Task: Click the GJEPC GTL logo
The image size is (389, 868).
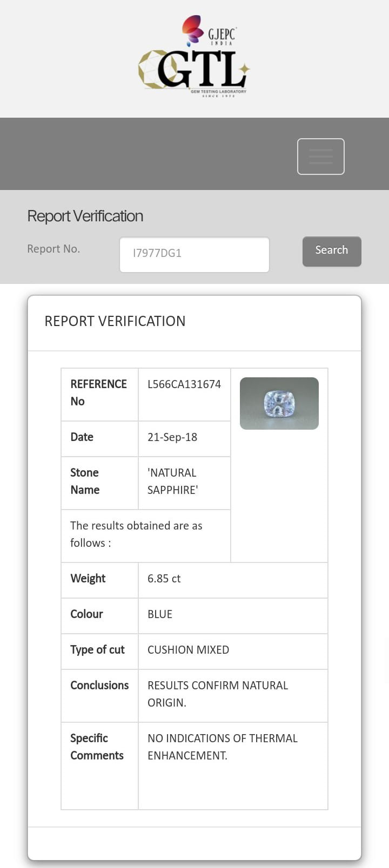Action: (194, 56)
